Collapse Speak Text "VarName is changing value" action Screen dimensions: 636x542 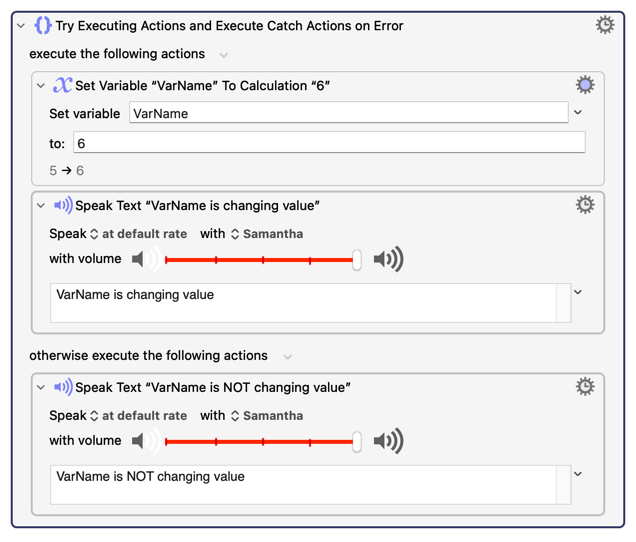click(x=41, y=206)
